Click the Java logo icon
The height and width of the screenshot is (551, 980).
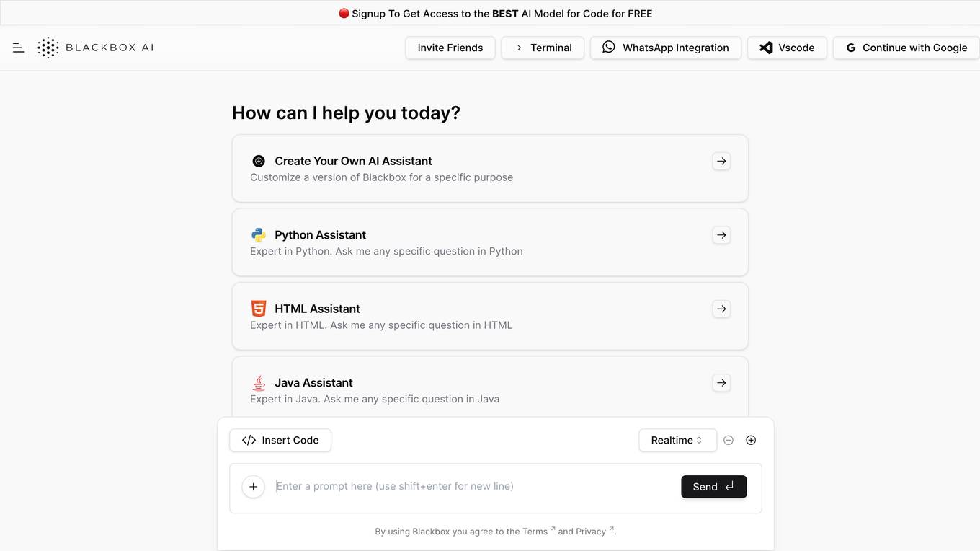259,382
